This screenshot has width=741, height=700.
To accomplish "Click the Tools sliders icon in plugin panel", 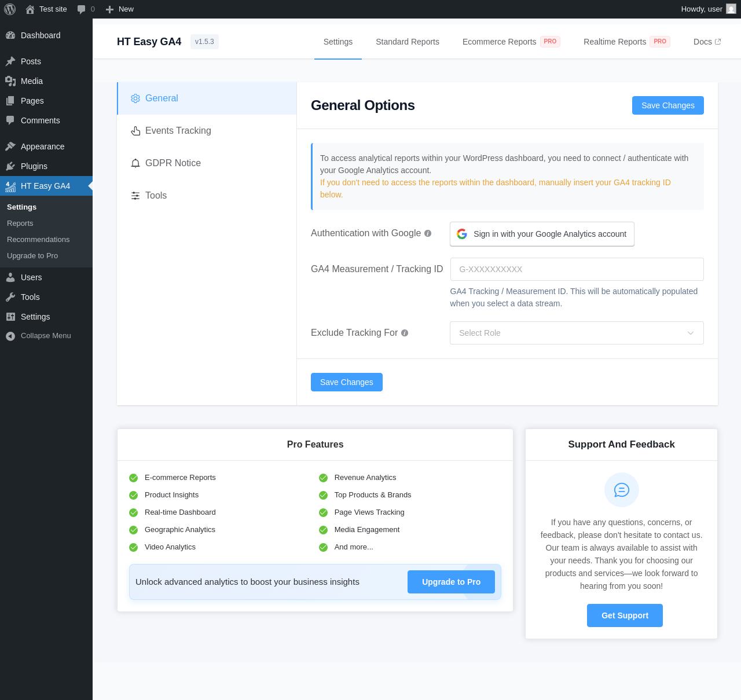I will tap(135, 196).
